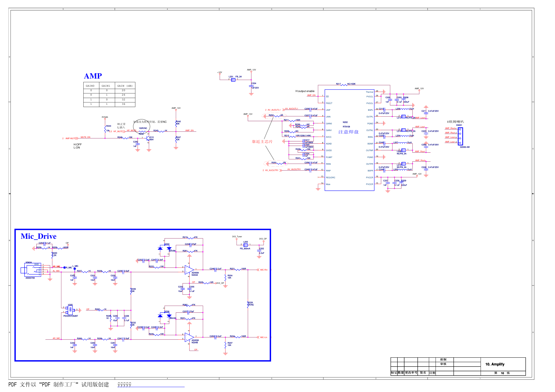Click the AMP section heading
This screenshot has height=392, width=555.
point(93,76)
